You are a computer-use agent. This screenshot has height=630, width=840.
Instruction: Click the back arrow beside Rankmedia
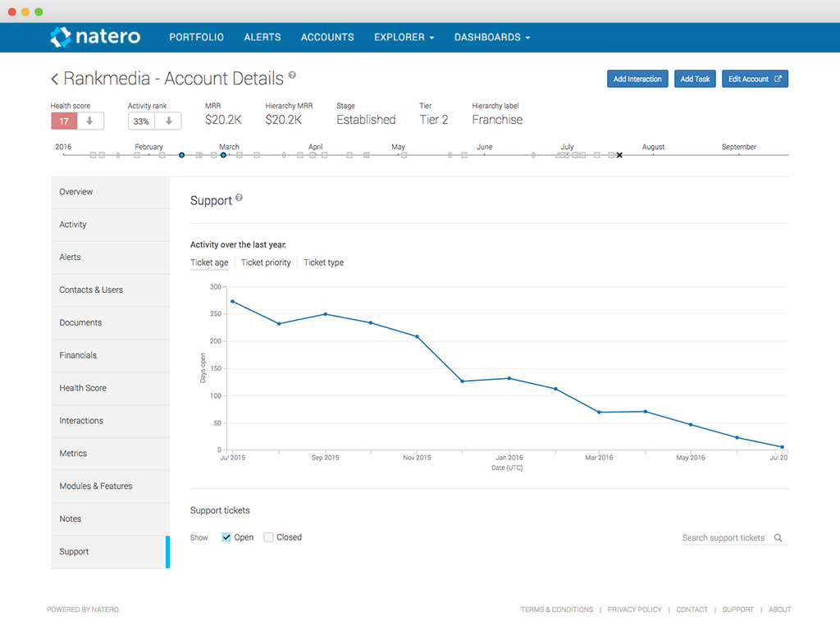coord(55,79)
